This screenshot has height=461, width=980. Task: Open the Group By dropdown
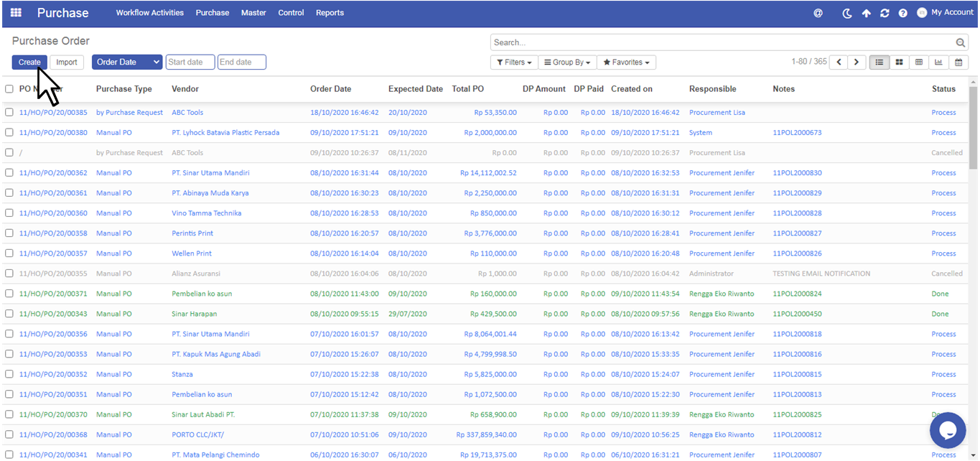[566, 62]
